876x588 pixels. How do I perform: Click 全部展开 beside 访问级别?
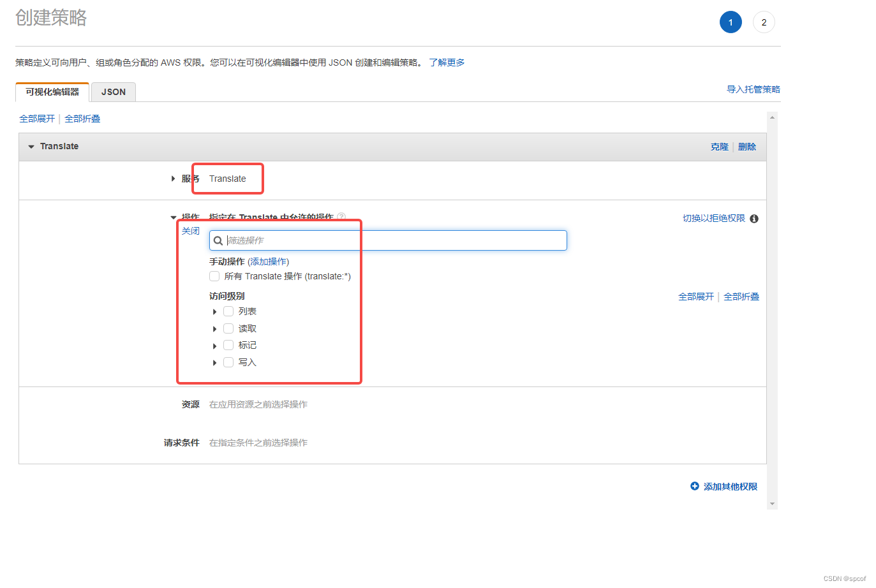696,297
